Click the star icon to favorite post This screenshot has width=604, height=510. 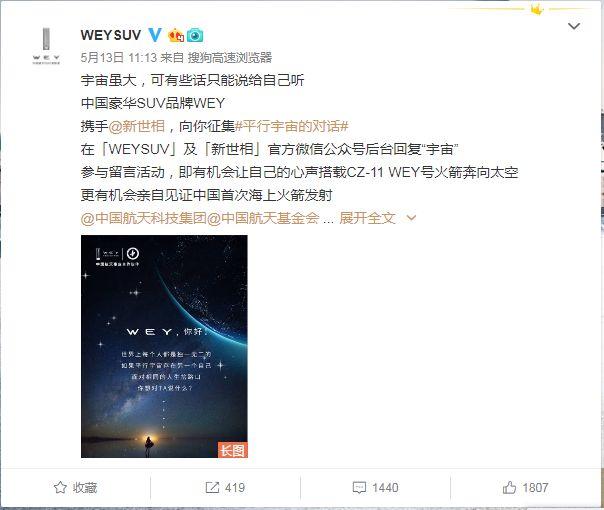tap(60, 487)
